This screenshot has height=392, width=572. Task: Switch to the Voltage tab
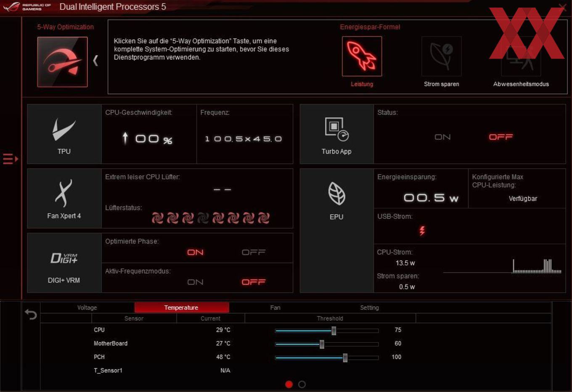pos(87,307)
